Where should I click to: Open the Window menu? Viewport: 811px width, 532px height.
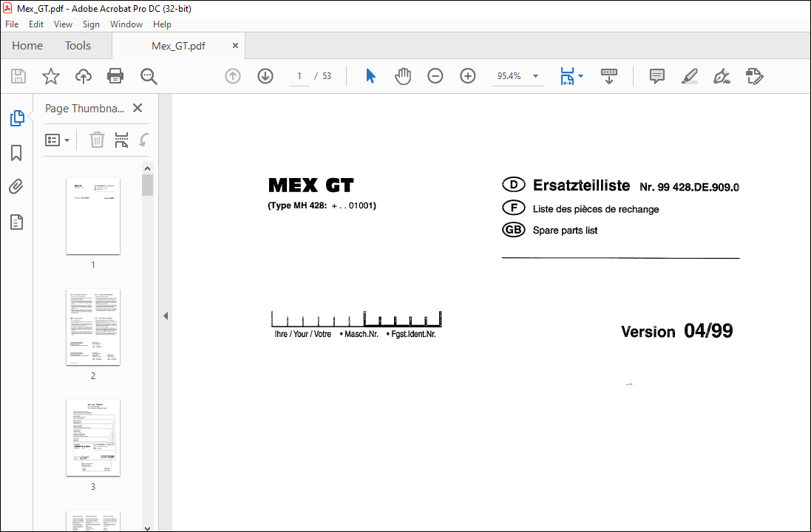(x=126, y=24)
